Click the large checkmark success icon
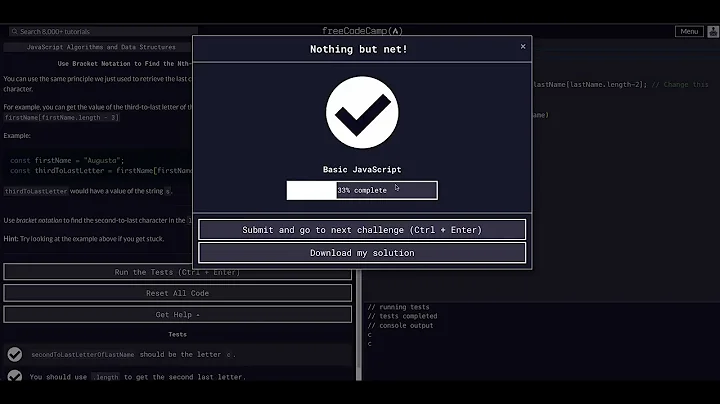 (x=362, y=112)
